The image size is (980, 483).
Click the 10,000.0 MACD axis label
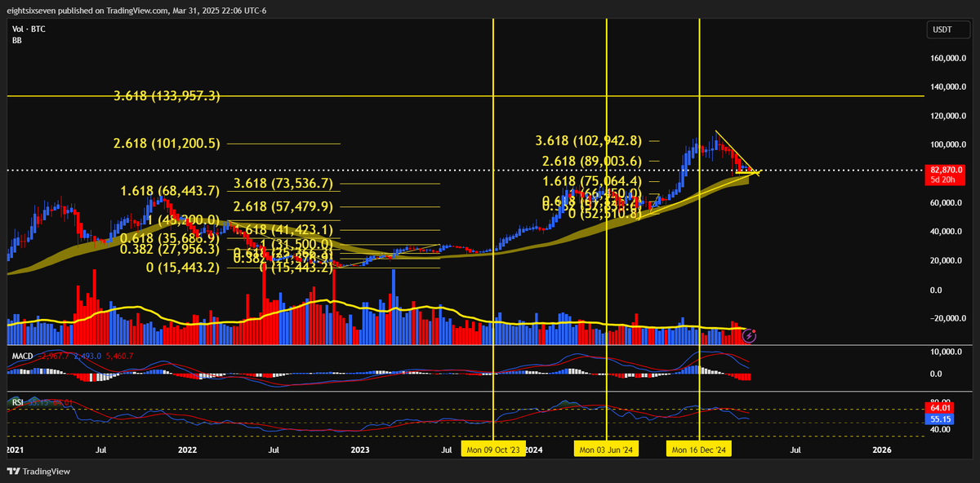tap(947, 352)
